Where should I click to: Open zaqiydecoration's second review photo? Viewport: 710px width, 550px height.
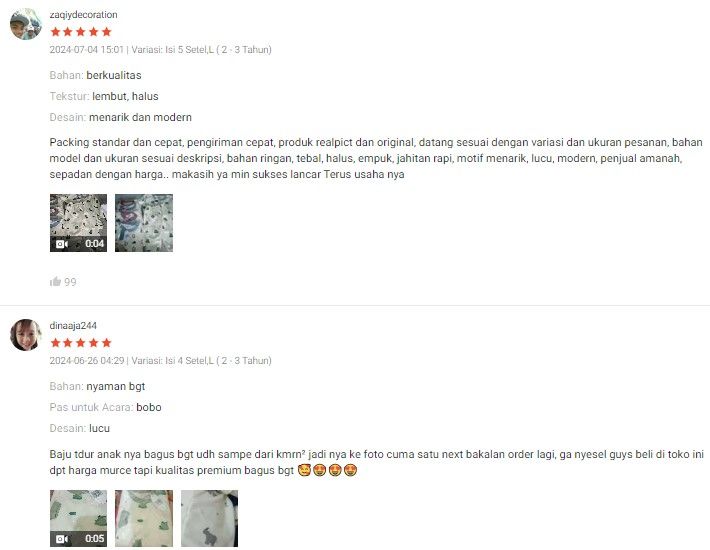144,223
